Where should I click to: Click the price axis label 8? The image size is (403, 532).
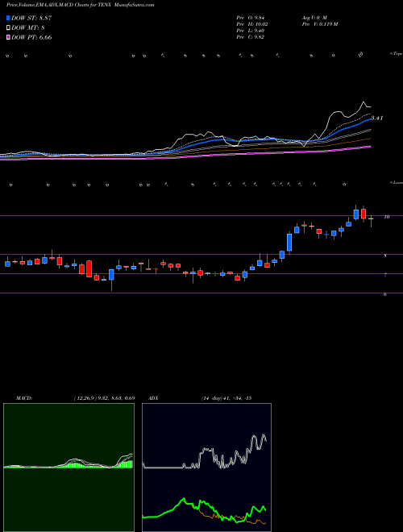[x=385, y=256]
